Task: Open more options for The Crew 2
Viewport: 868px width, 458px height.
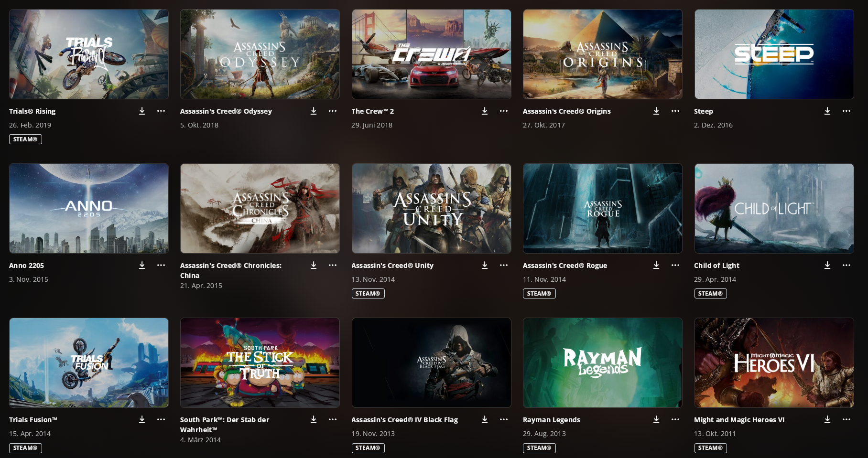Action: (x=504, y=111)
